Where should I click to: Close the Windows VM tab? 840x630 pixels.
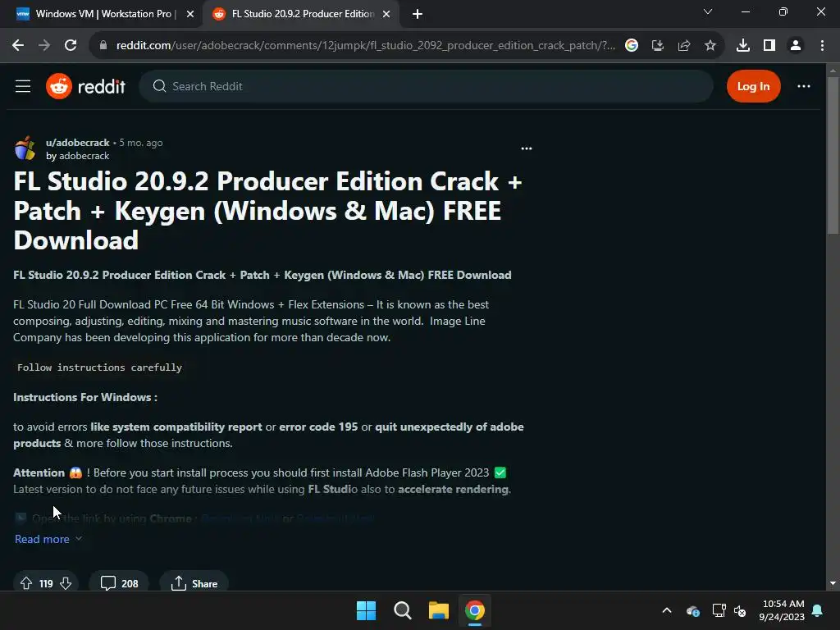[190, 14]
